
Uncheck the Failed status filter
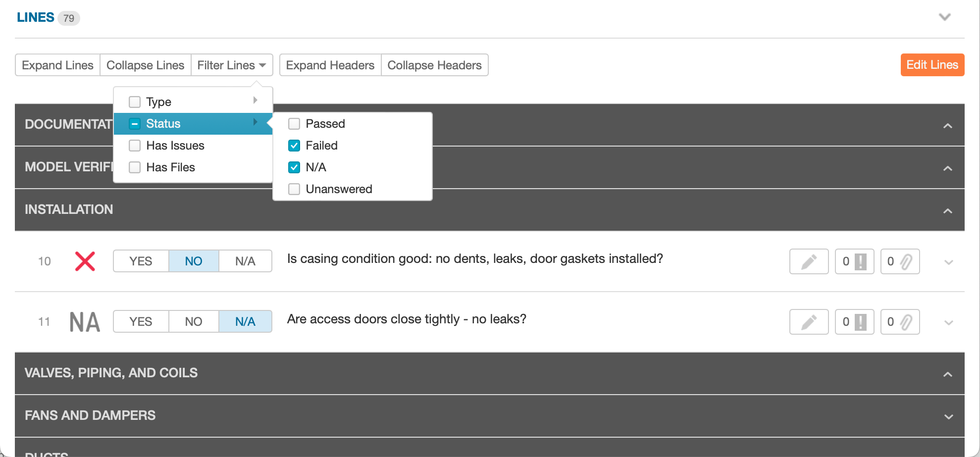point(294,146)
